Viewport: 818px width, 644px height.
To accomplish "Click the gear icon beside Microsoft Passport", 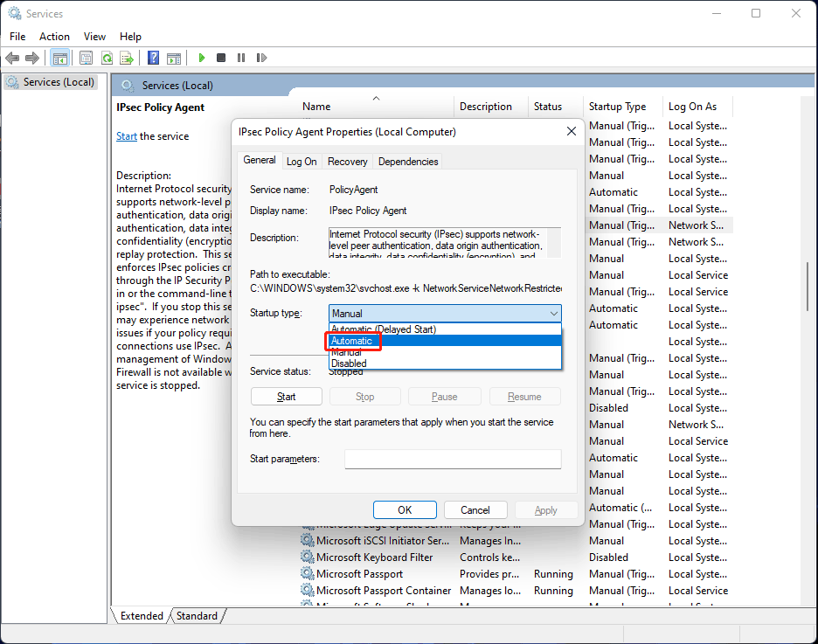I will [308, 573].
